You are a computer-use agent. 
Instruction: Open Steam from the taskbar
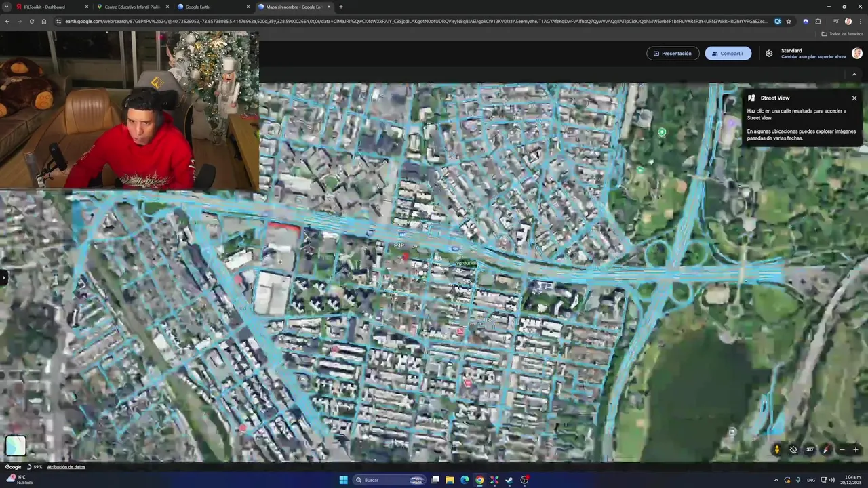point(509,480)
